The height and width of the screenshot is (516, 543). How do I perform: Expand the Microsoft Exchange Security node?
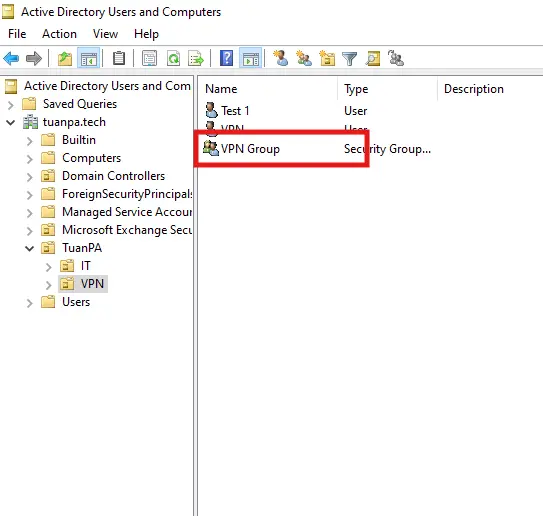(x=30, y=231)
